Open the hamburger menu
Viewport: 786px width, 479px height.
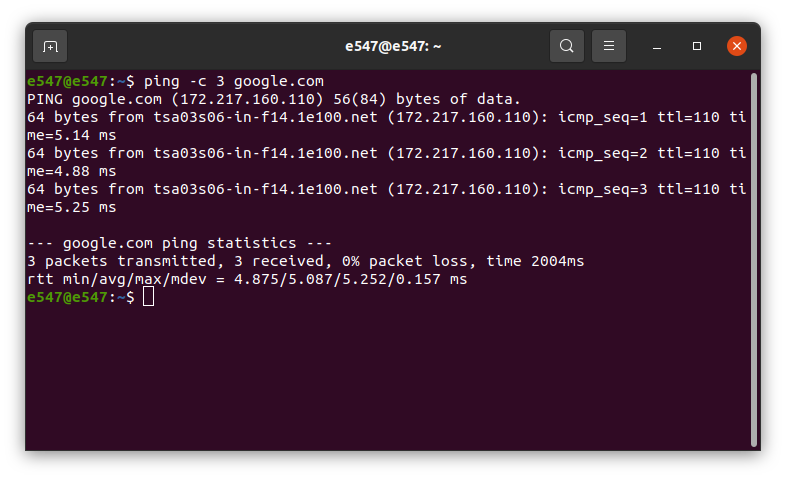609,46
